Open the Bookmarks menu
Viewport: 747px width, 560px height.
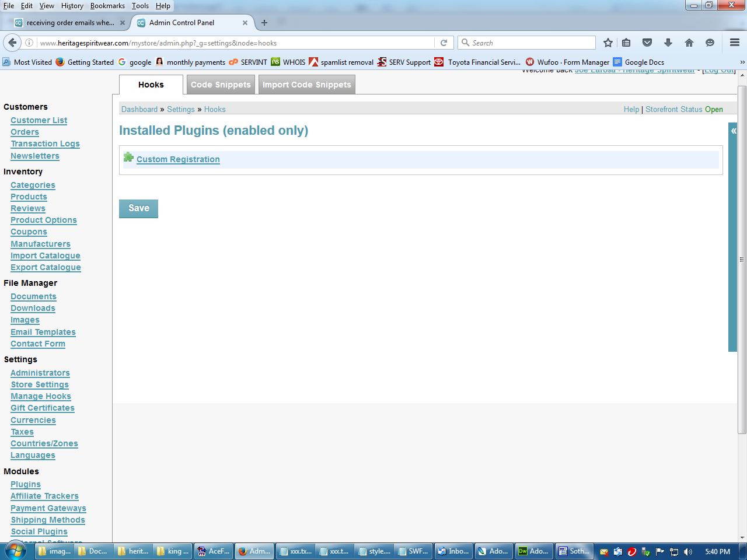tap(107, 6)
